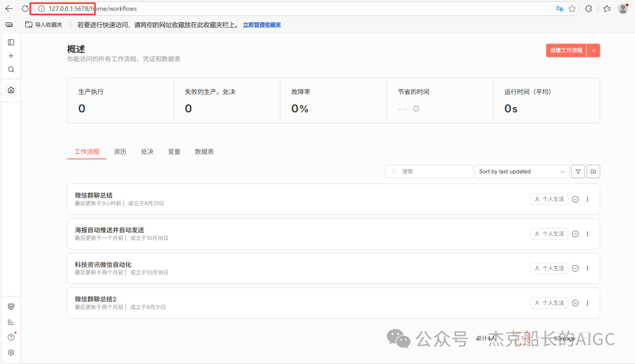Open the templates cube icon in the sidebar
Viewport: 635px width, 364px height.
click(11, 306)
